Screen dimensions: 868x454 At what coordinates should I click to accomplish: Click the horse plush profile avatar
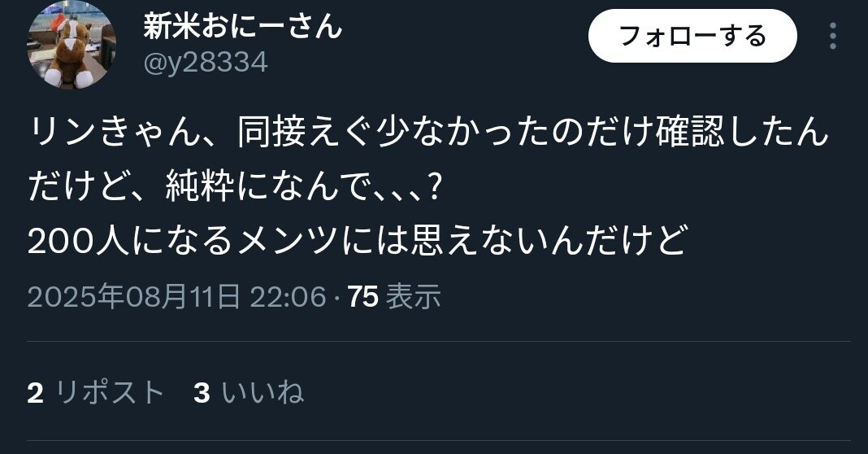pyautogui.click(x=72, y=45)
